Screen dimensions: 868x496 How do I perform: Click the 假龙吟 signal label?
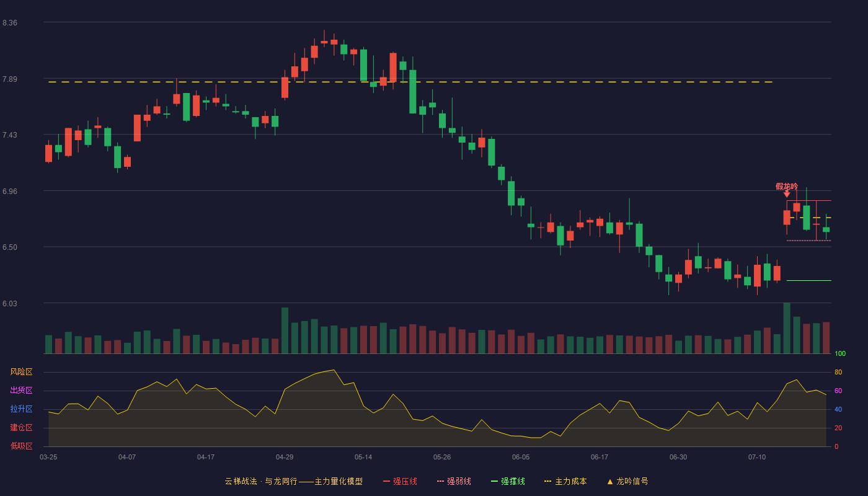787,186
